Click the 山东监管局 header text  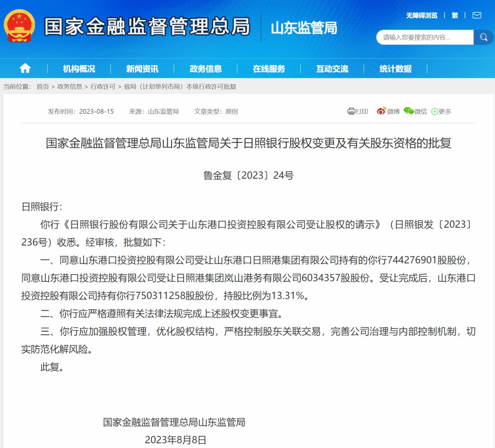[x=304, y=28]
